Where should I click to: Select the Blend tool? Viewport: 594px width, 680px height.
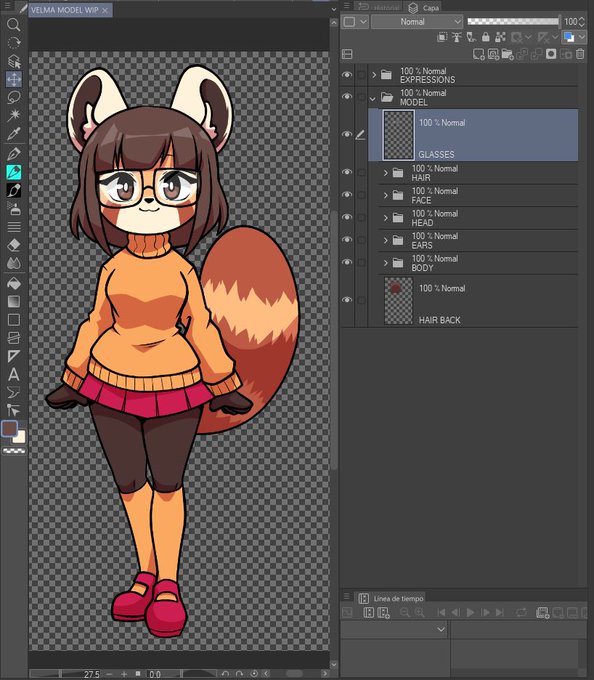[13, 263]
